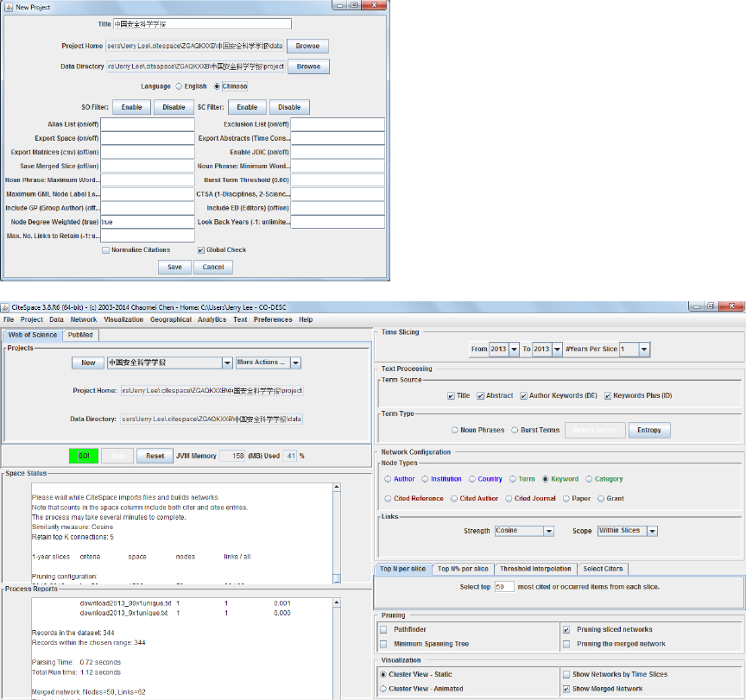Open the Scope Within Slices dropdown
Viewport: 746px width, 700px height.
click(x=652, y=531)
